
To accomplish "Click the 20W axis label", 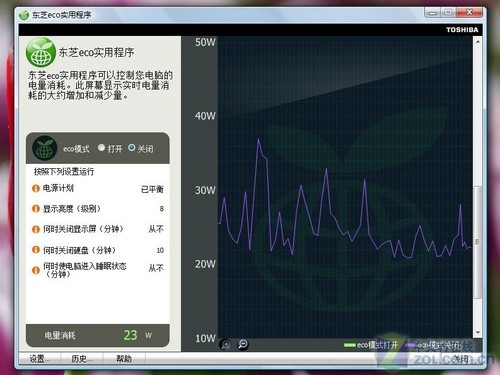I will (x=205, y=264).
